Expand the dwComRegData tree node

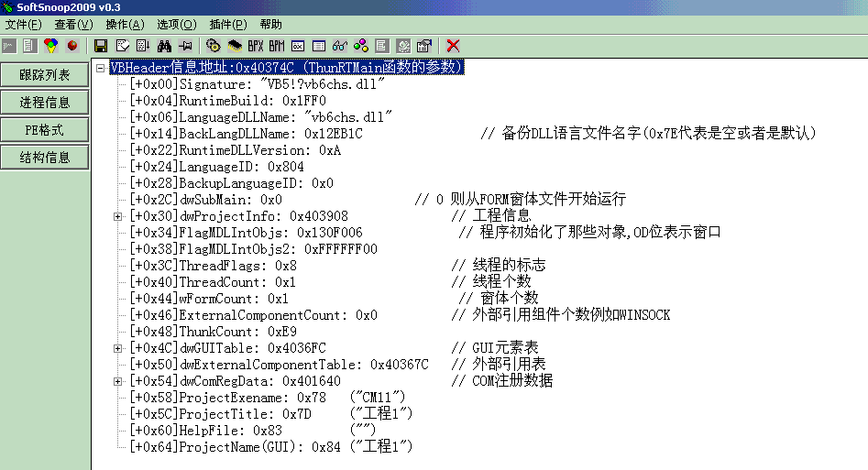pyautogui.click(x=117, y=381)
